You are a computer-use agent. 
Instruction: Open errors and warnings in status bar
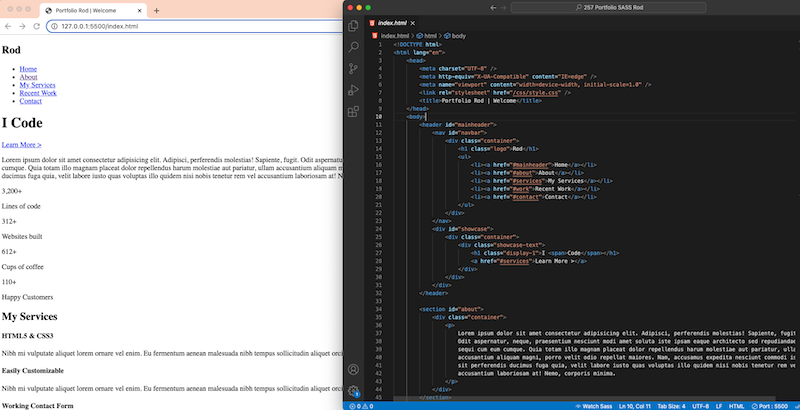coord(361,406)
